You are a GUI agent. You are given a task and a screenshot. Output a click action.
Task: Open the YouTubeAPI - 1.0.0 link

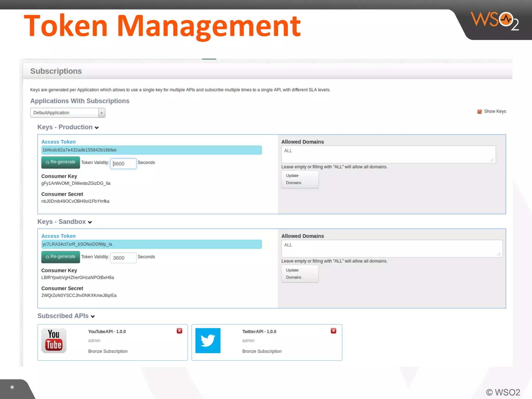(x=107, y=331)
